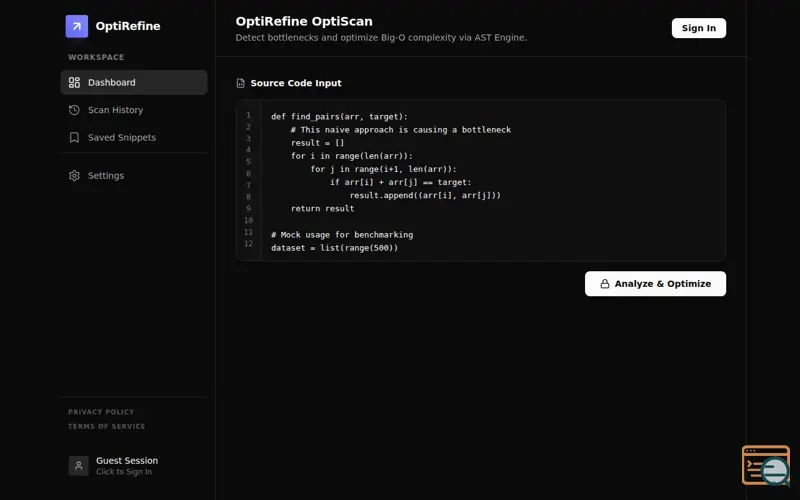800x500 pixels.
Task: Click the Saved Snippets bookmark icon
Action: coord(74,137)
